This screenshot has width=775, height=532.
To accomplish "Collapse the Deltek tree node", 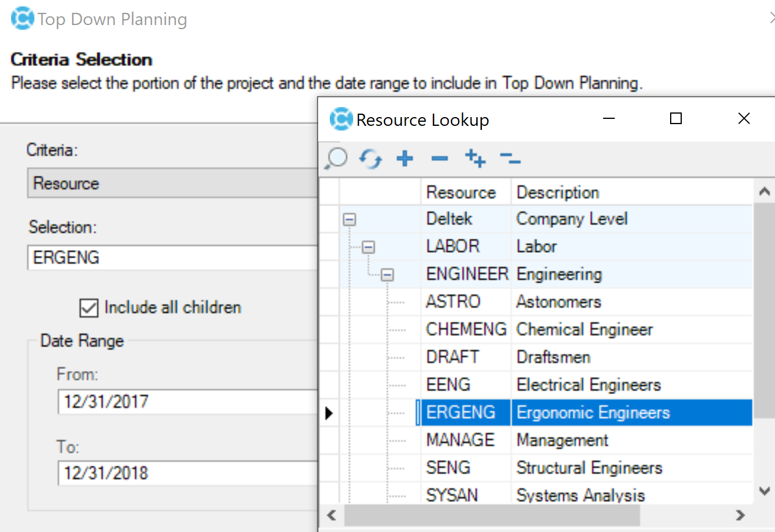I will (x=350, y=220).
